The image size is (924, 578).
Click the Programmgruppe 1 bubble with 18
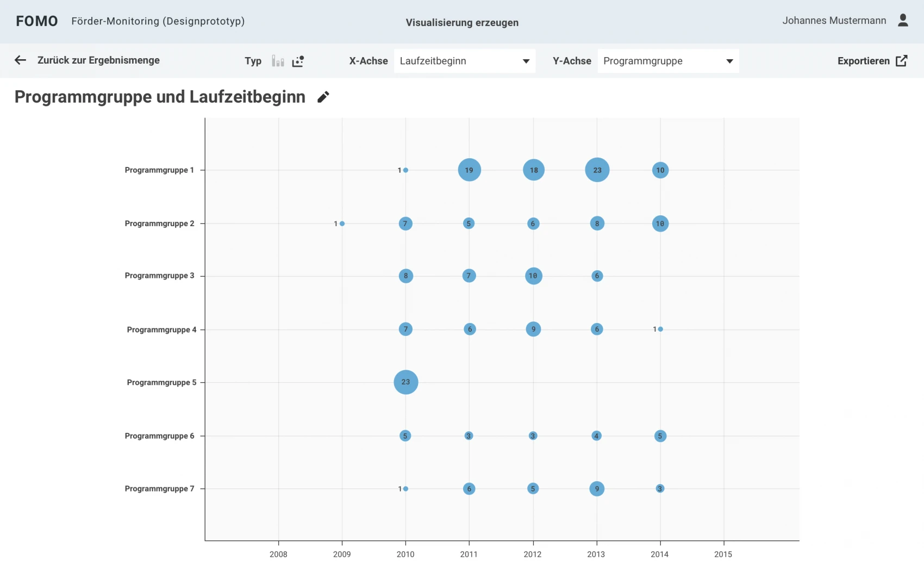(533, 170)
